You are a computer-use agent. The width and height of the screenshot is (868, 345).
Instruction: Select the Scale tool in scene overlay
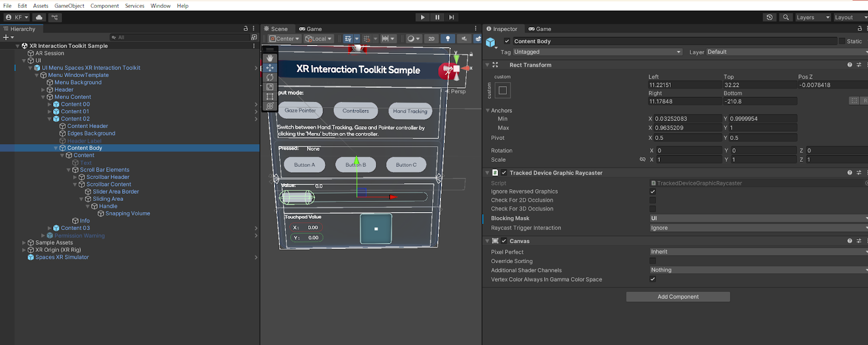pos(270,87)
